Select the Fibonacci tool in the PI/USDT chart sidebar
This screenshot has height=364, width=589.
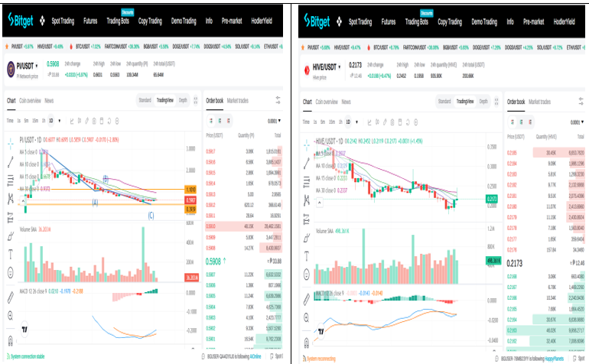11,180
